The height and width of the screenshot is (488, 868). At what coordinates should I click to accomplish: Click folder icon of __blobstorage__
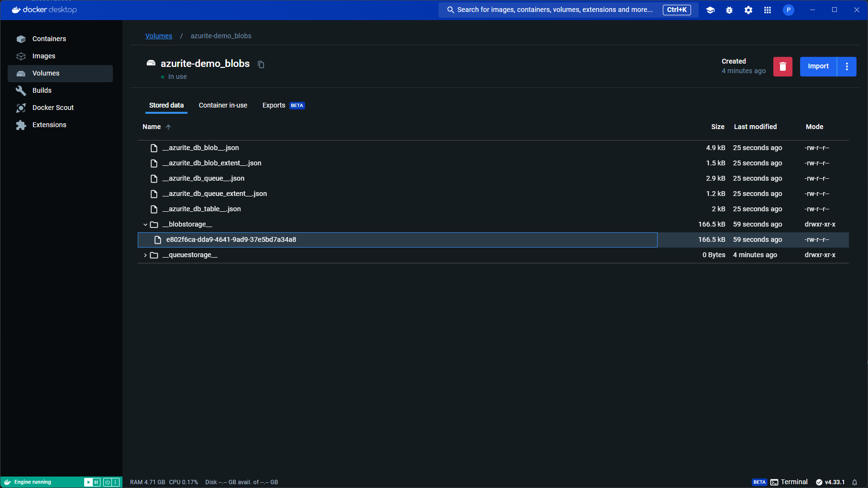click(154, 225)
